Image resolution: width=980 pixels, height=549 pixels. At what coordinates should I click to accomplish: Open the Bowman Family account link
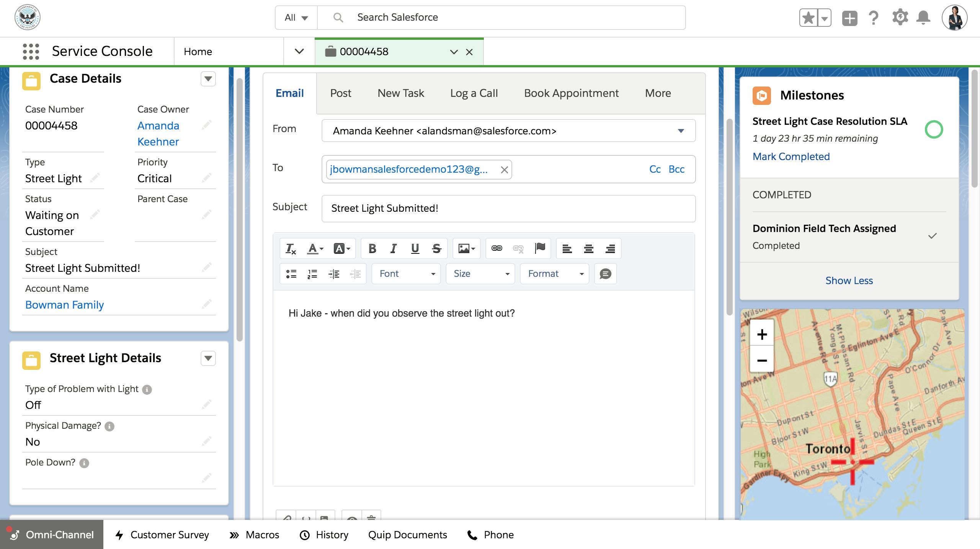tap(64, 305)
